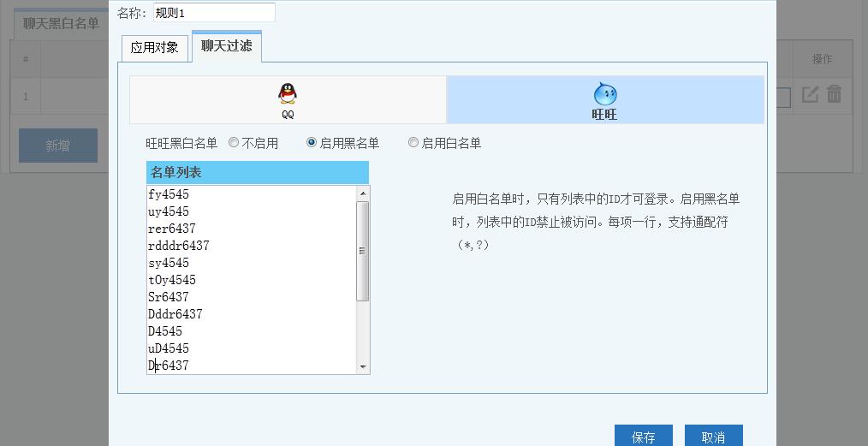Open the 聊天黑白名单 background tab
The width and height of the screenshot is (868, 446).
click(61, 23)
